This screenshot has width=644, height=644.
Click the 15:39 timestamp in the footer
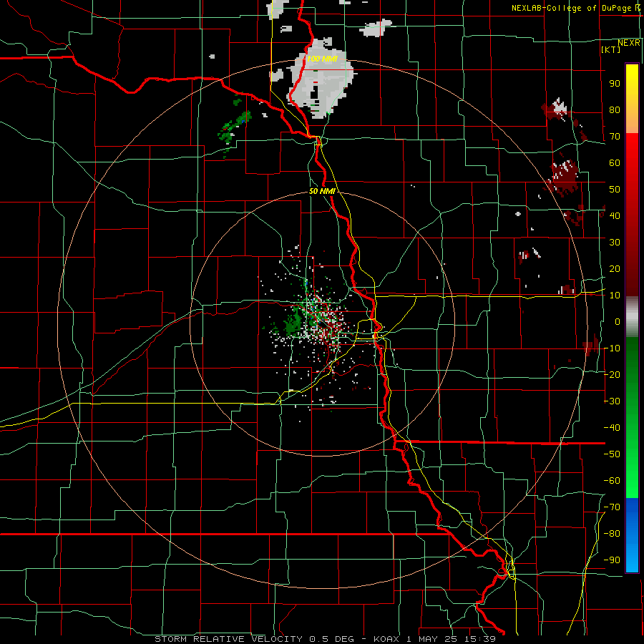(x=479, y=639)
